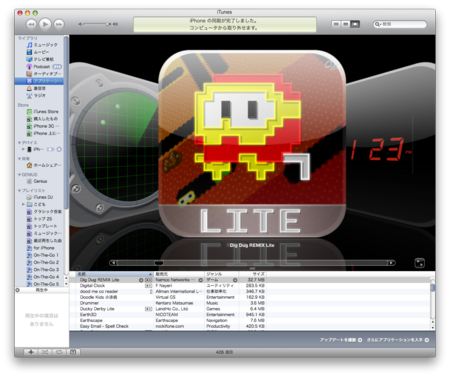Collapse the Playlists section
This screenshot has height=377, width=450.
pyautogui.click(x=19, y=191)
